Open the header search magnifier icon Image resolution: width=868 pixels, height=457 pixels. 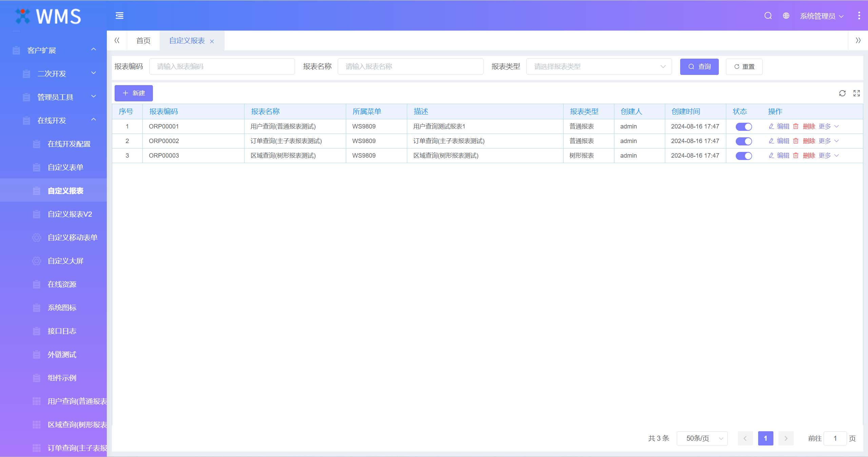click(x=768, y=16)
